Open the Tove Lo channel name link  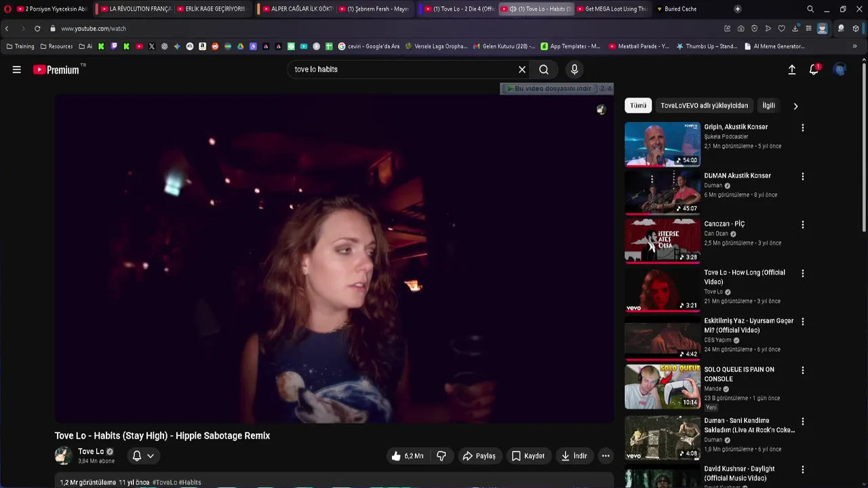point(91,451)
